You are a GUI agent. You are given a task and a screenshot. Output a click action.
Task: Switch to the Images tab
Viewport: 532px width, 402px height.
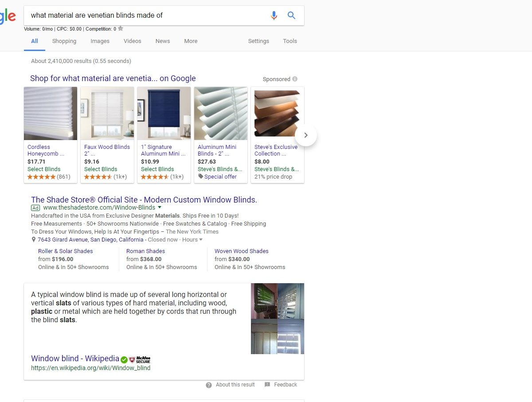pyautogui.click(x=100, y=41)
